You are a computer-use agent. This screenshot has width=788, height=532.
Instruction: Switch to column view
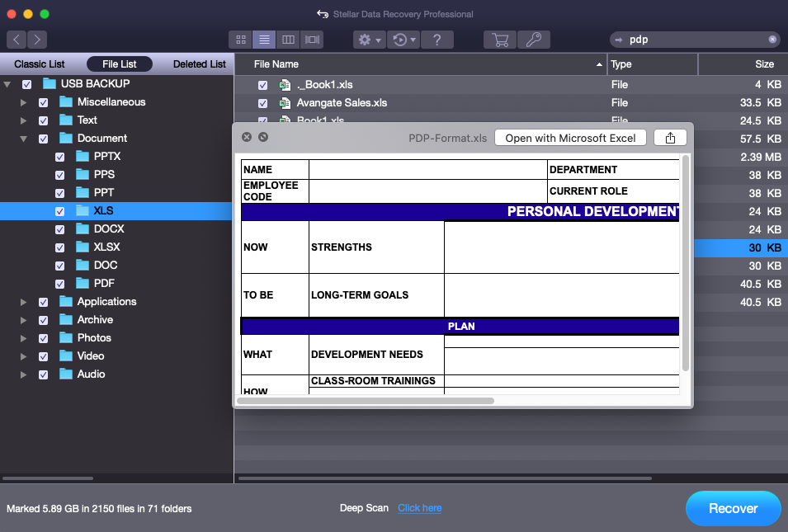[x=288, y=40]
